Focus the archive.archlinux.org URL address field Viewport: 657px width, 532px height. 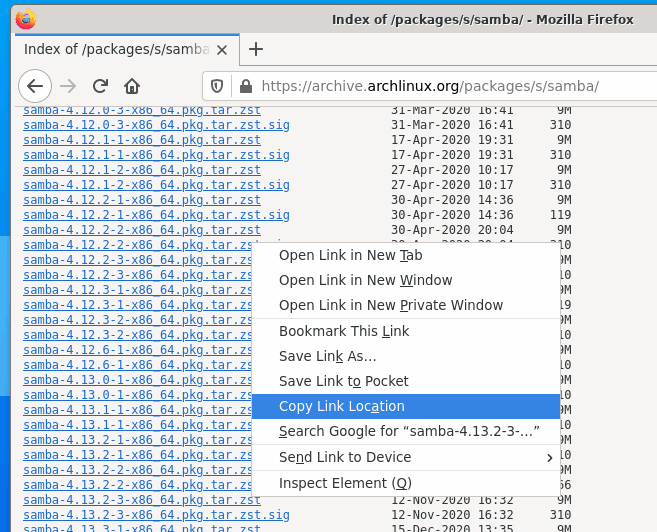pyautogui.click(x=430, y=86)
